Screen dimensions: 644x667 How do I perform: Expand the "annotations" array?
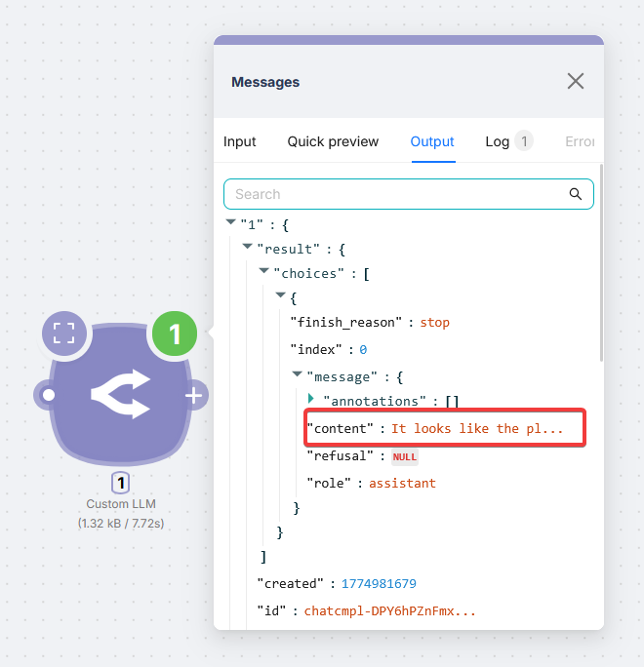tap(312, 399)
